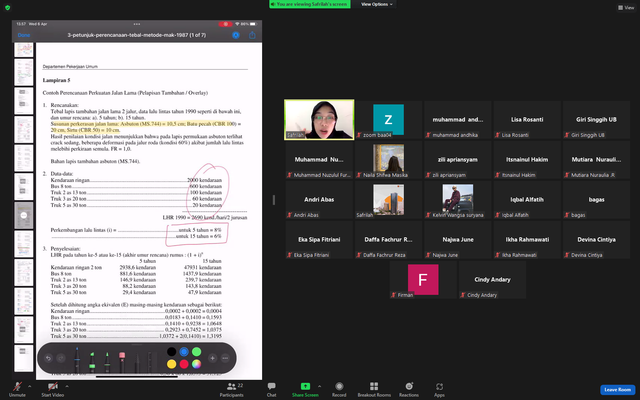Select Safrilah's live video tile
This screenshot has height=400, width=640.
(319, 120)
